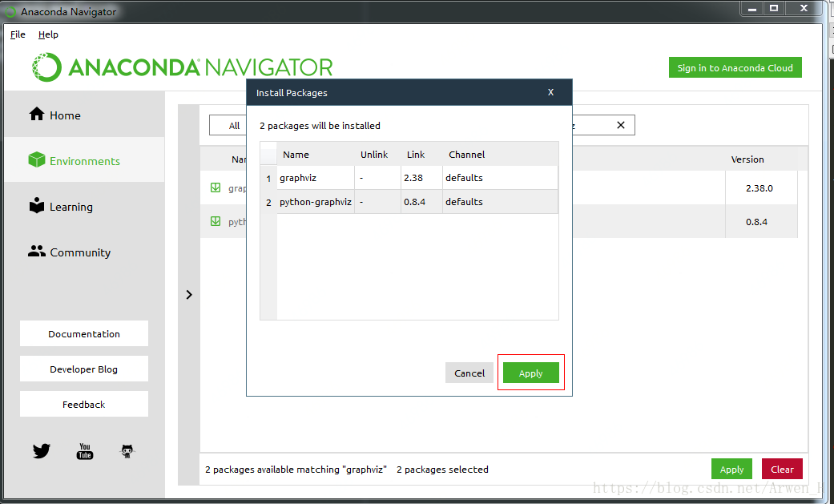
Task: Expand the environments panel chevron
Action: (x=189, y=294)
